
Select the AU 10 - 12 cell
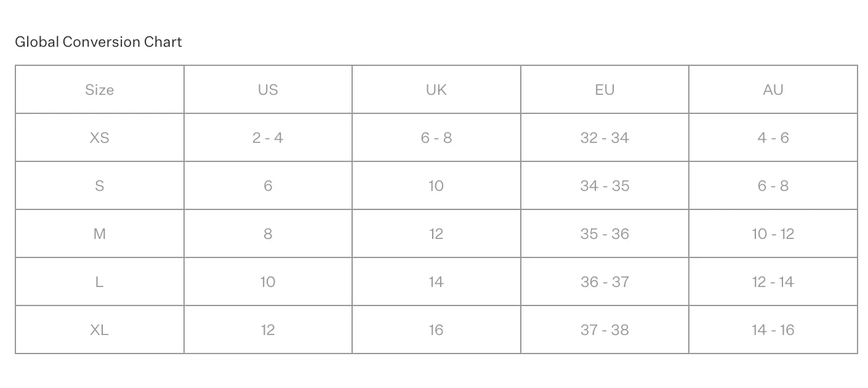(x=773, y=234)
